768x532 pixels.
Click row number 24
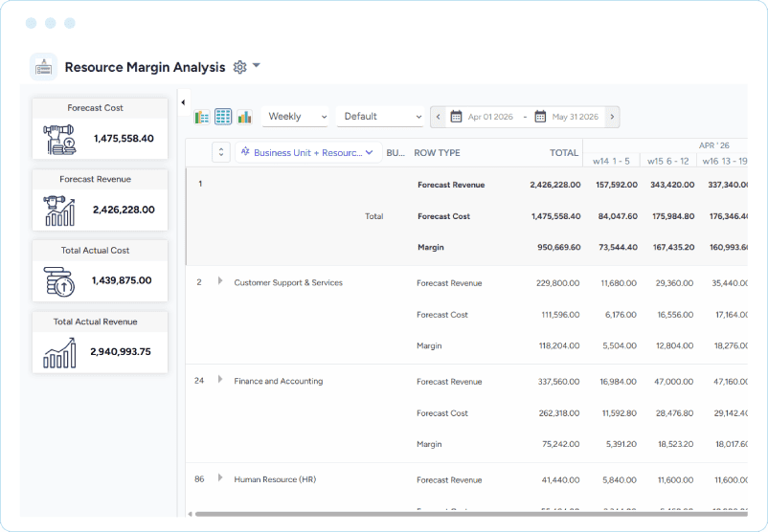pos(199,380)
